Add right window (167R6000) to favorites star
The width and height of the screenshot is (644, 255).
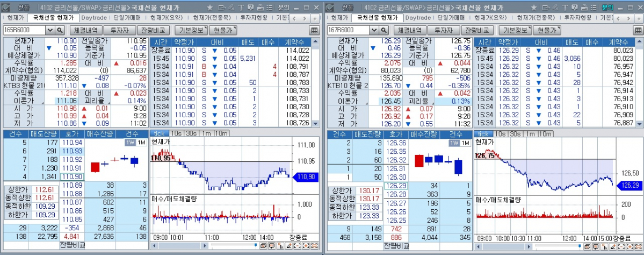534,8
